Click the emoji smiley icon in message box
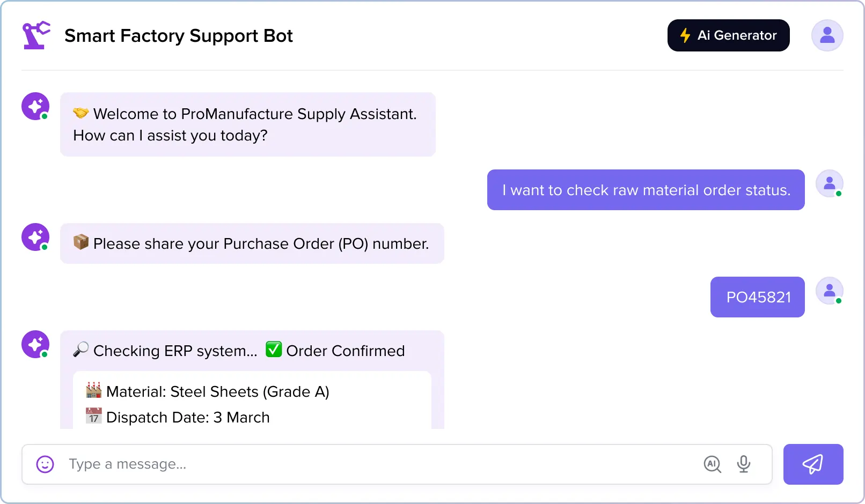Screen dimensions: 865x504 (45, 464)
